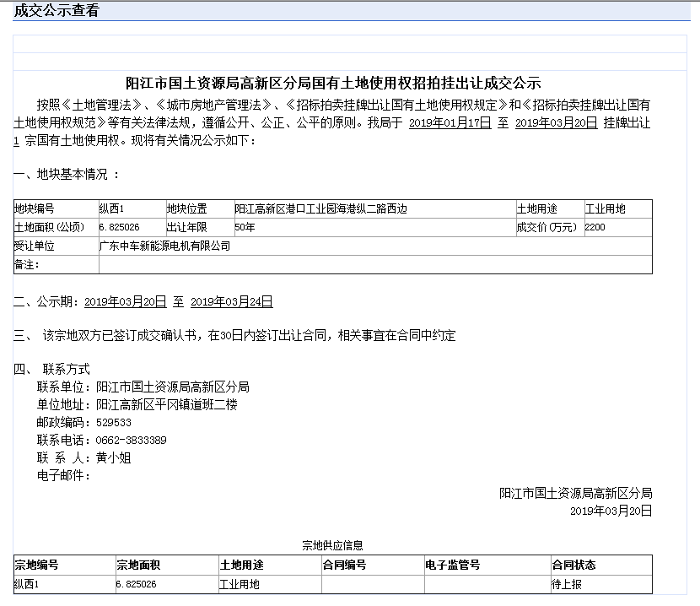The width and height of the screenshot is (700, 606).
Task: Select the 50年 term value
Action: tap(245, 227)
